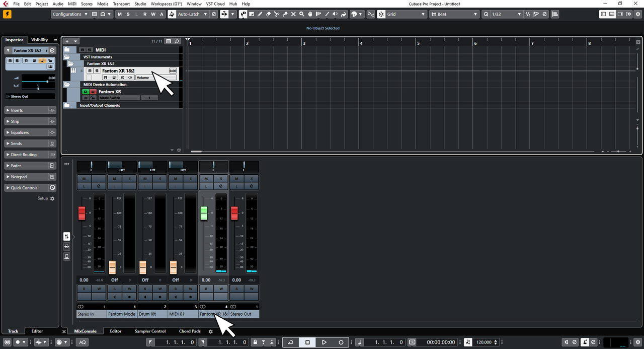The width and height of the screenshot is (644, 349).
Task: Open the Volume automation parameter dropdown
Action: pyautogui.click(x=156, y=78)
